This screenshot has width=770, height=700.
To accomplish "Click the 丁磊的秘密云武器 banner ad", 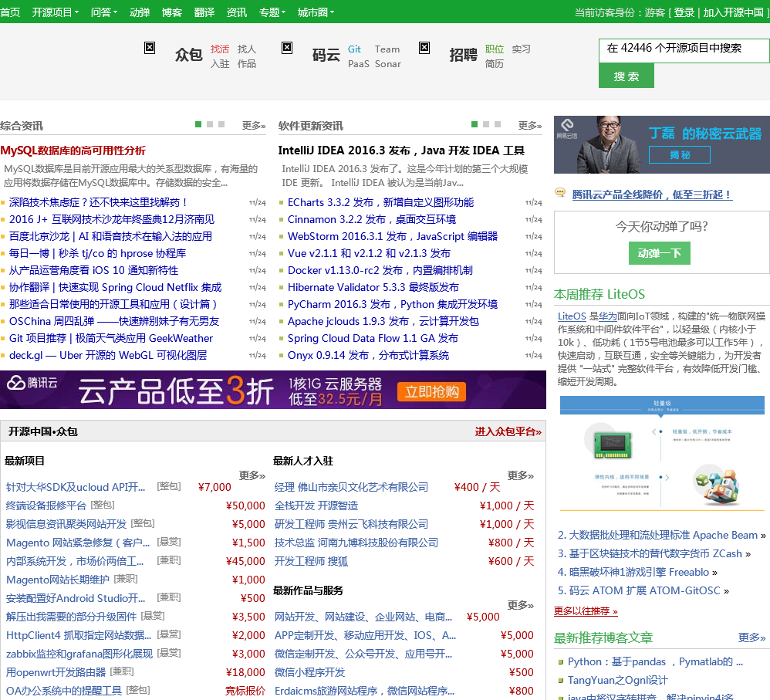I will (661, 144).
